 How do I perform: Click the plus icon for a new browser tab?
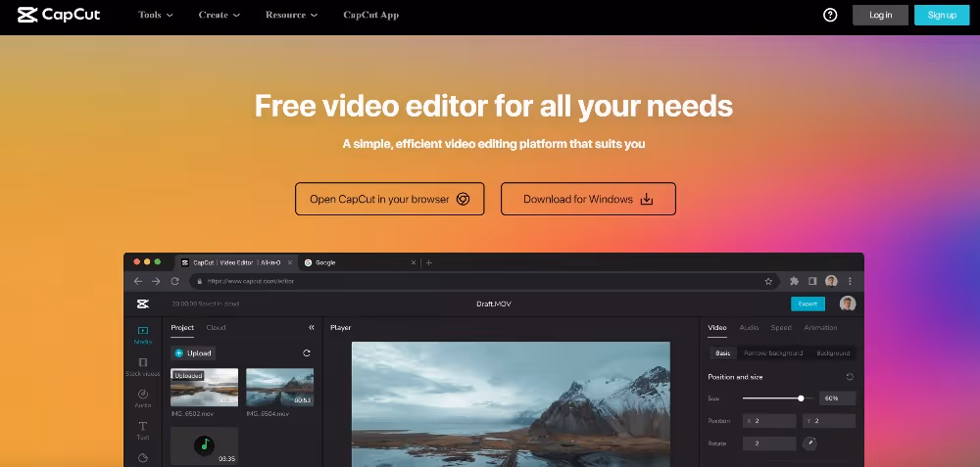point(429,262)
